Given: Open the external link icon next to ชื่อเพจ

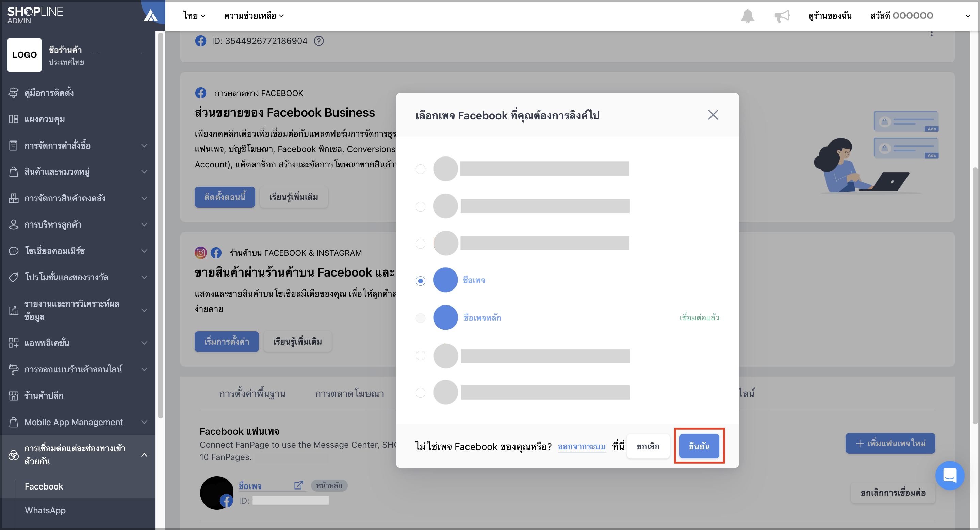Looking at the screenshot, I should 299,485.
